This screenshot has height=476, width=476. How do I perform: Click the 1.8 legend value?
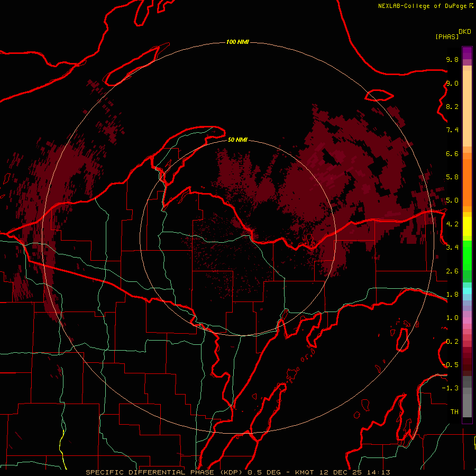click(452, 295)
